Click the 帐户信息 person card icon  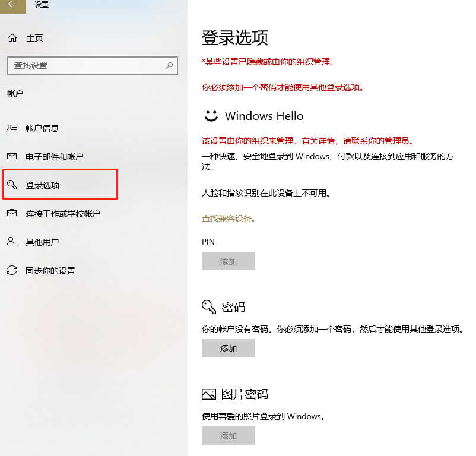pyautogui.click(x=12, y=128)
